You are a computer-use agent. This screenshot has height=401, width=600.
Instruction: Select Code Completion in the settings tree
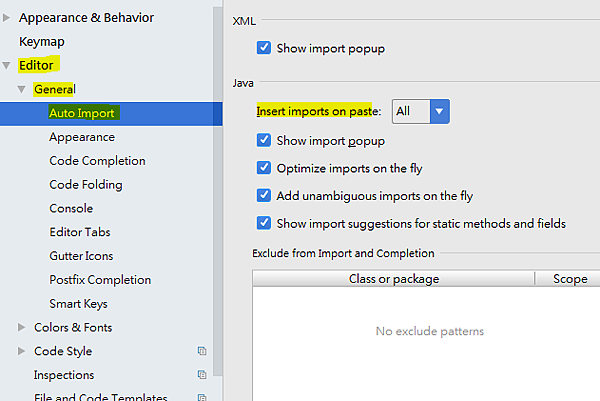coord(97,161)
